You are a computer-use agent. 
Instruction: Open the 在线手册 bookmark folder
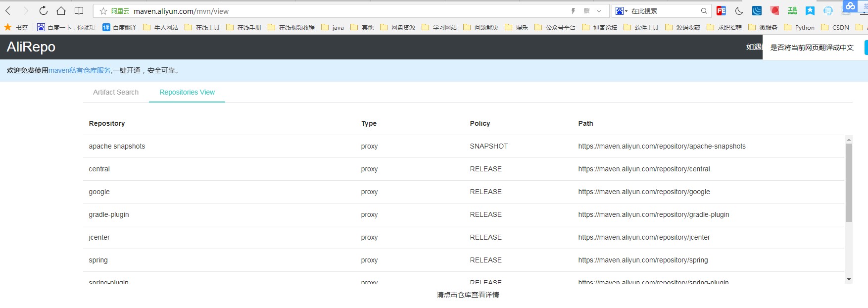(243, 27)
